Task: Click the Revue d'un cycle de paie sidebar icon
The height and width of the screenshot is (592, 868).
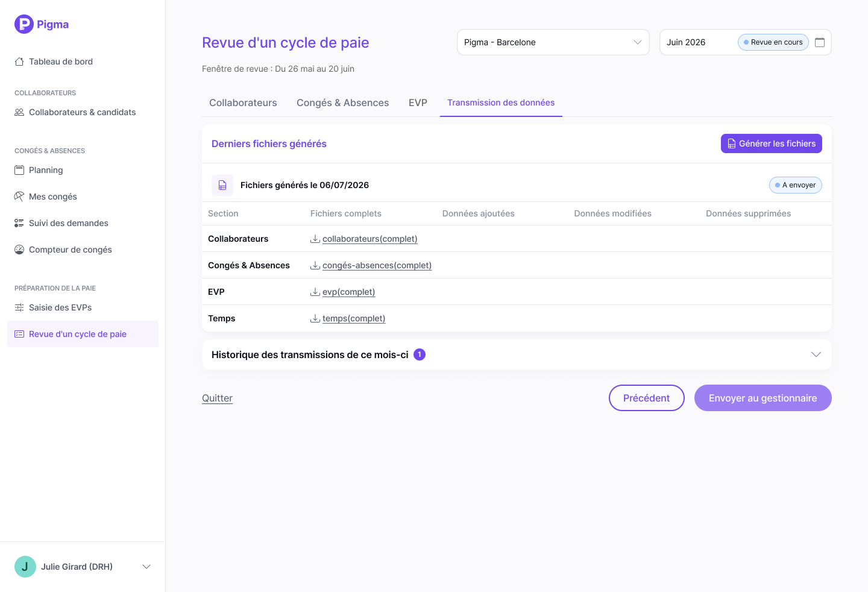Action: [x=19, y=334]
